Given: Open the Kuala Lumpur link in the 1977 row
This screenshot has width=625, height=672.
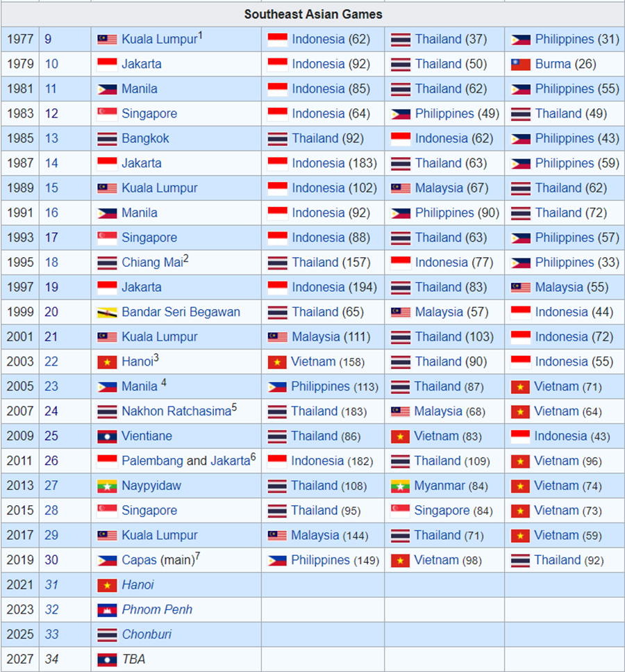Looking at the screenshot, I should tap(159, 40).
